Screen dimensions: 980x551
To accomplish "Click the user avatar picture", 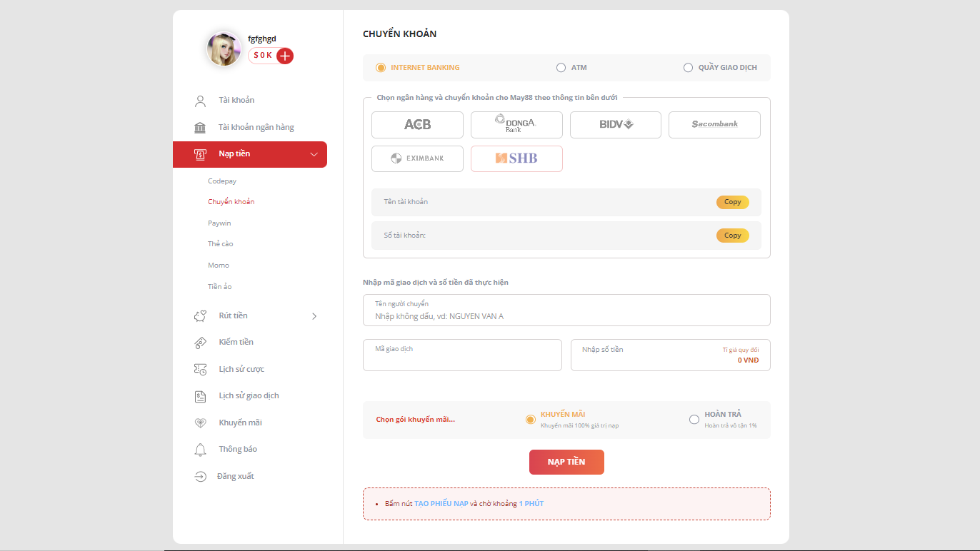I will coord(224,49).
